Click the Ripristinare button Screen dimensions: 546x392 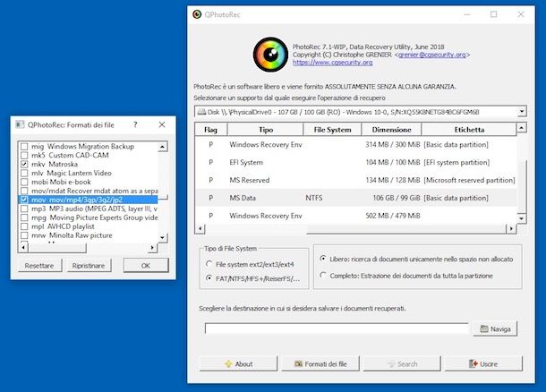(x=89, y=265)
